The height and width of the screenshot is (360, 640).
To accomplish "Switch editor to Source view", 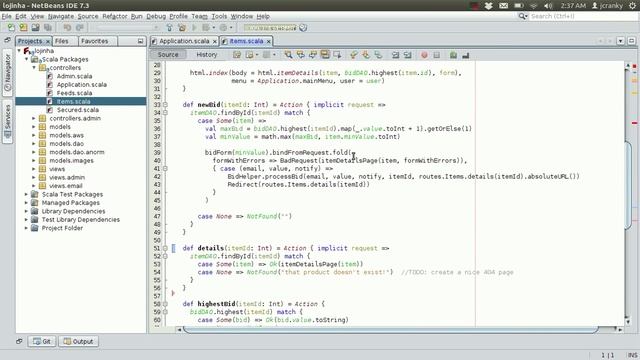I will coord(168,55).
